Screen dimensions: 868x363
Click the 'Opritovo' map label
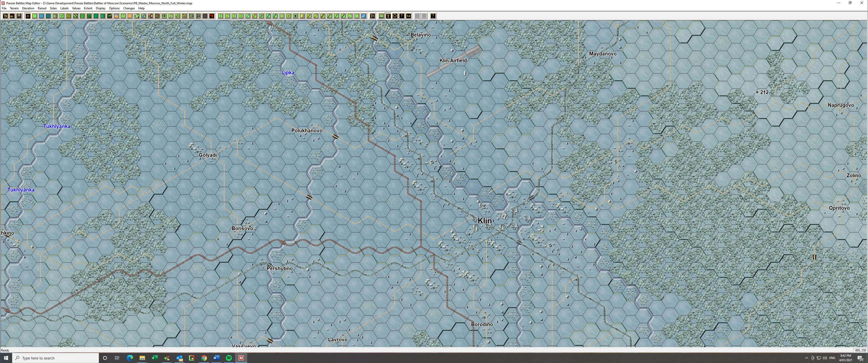click(839, 208)
